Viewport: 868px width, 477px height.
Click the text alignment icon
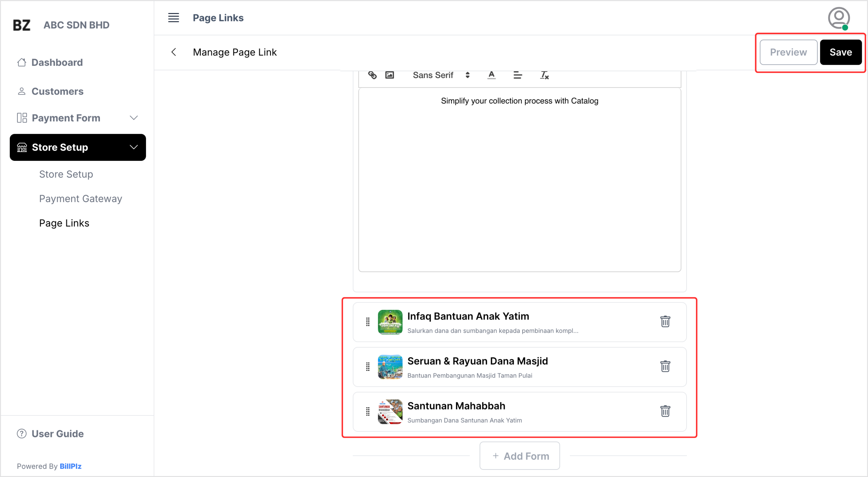tap(517, 75)
